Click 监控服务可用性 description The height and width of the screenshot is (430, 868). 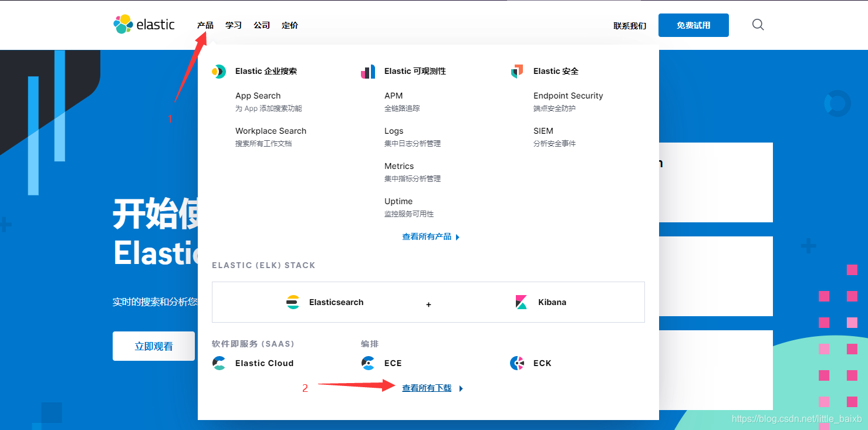click(409, 214)
